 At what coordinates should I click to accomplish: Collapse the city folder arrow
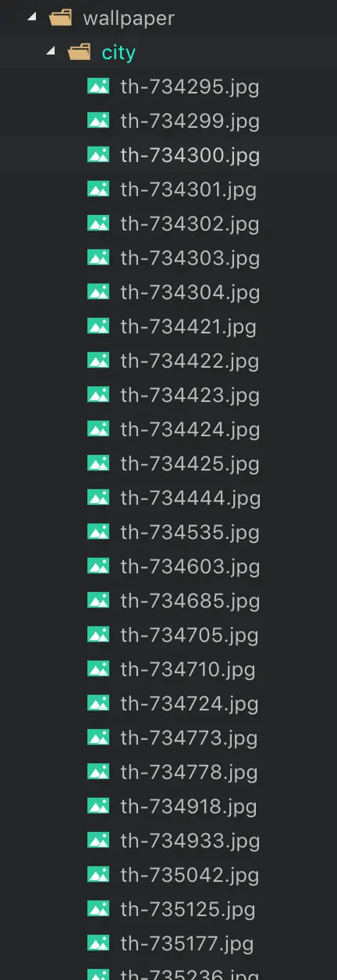(51, 51)
